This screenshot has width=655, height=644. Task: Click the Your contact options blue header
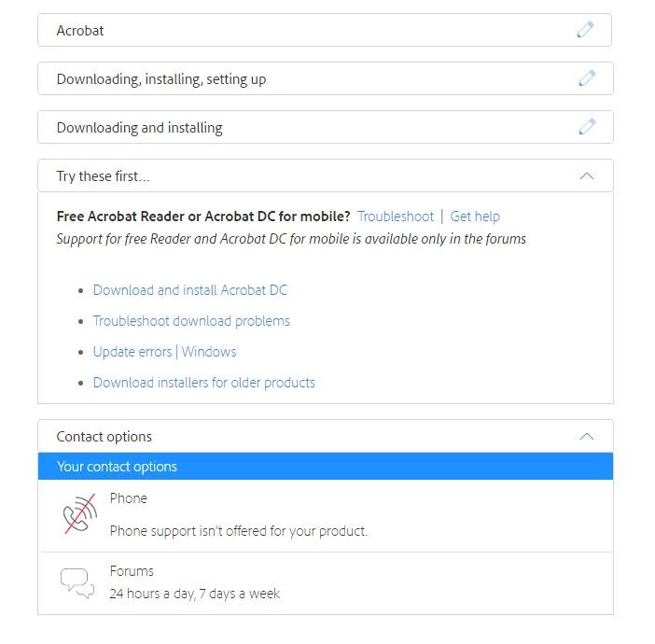pyautogui.click(x=326, y=466)
